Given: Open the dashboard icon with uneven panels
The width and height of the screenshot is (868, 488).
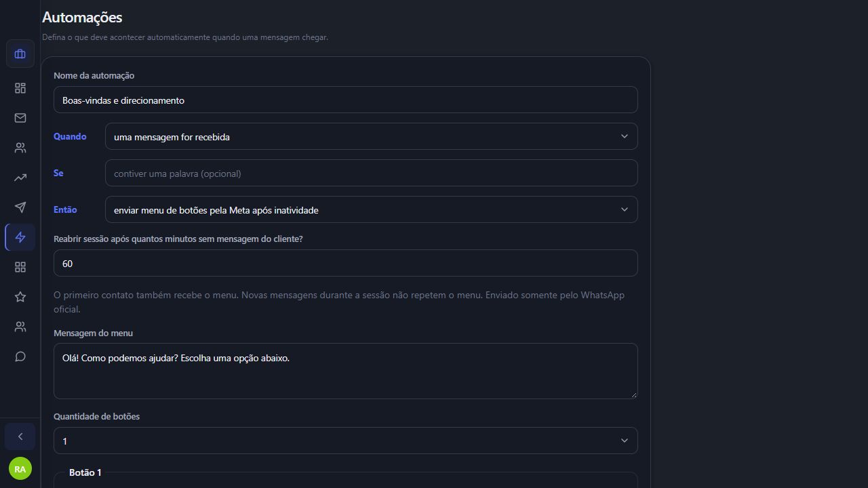Looking at the screenshot, I should pos(20,88).
